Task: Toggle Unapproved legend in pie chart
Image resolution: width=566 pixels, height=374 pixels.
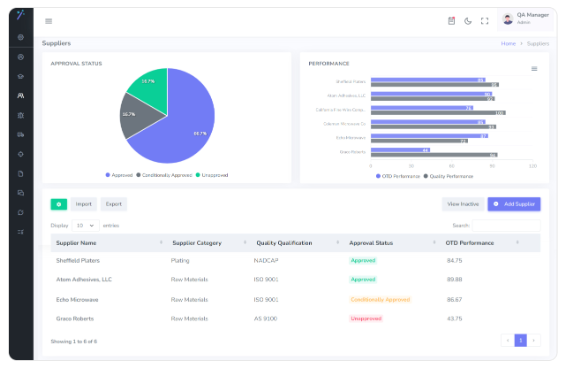Action: click(x=212, y=175)
